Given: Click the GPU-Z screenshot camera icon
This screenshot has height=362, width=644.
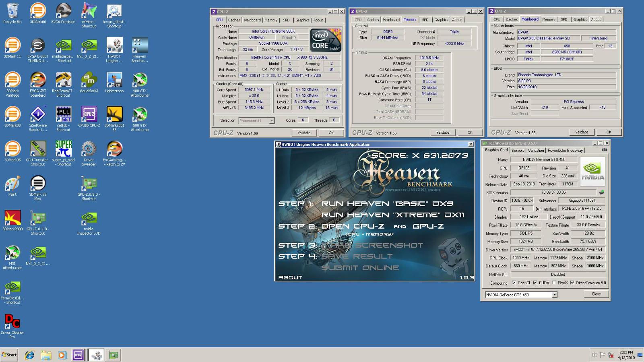Looking at the screenshot, I should 604,150.
